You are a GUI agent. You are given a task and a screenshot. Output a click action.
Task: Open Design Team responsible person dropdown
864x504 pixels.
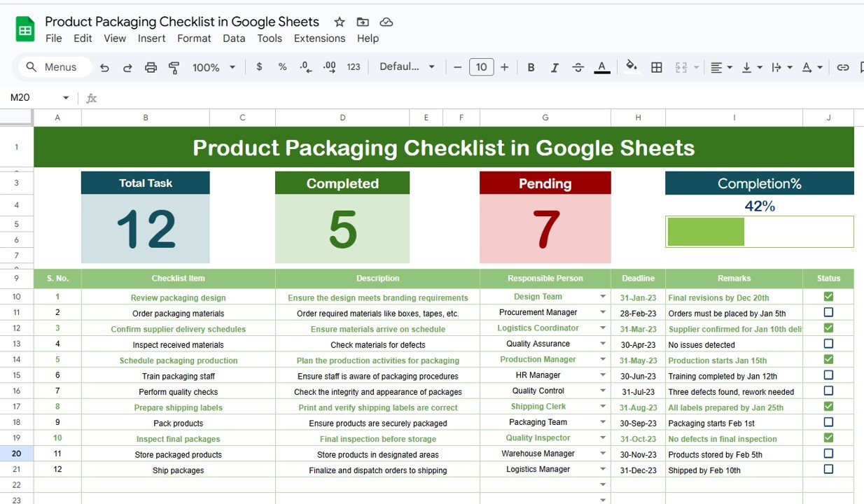click(x=603, y=297)
